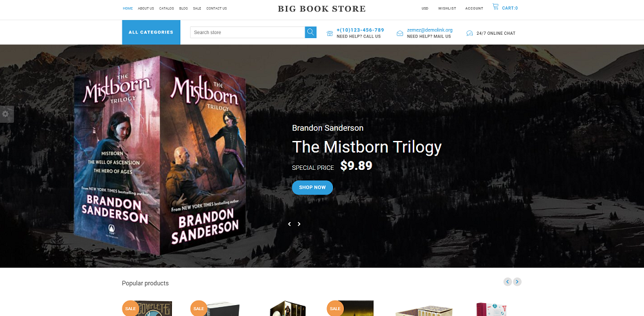Screen dimensions: 644x316
Task: Show previous popular products carousel arrow
Action: 507,281
